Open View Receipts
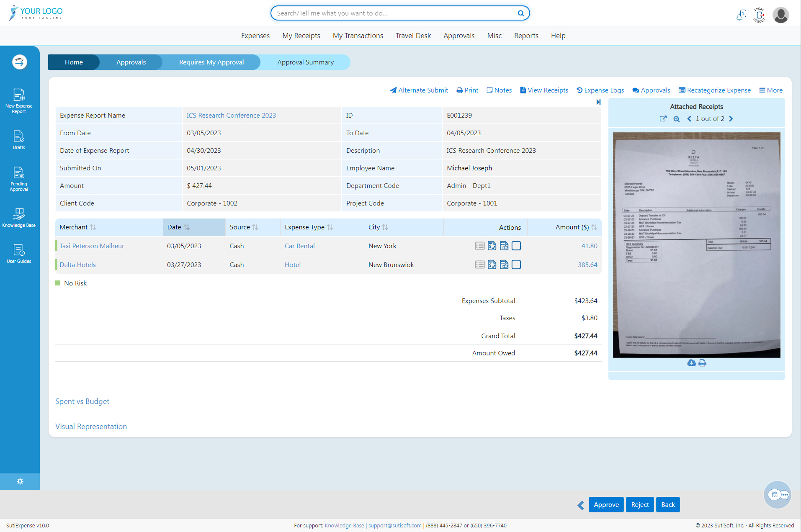The width and height of the screenshot is (801, 532). (544, 90)
